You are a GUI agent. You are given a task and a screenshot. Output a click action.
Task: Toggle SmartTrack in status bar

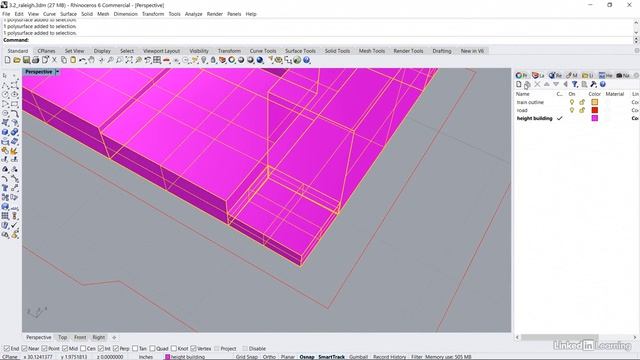click(x=331, y=357)
